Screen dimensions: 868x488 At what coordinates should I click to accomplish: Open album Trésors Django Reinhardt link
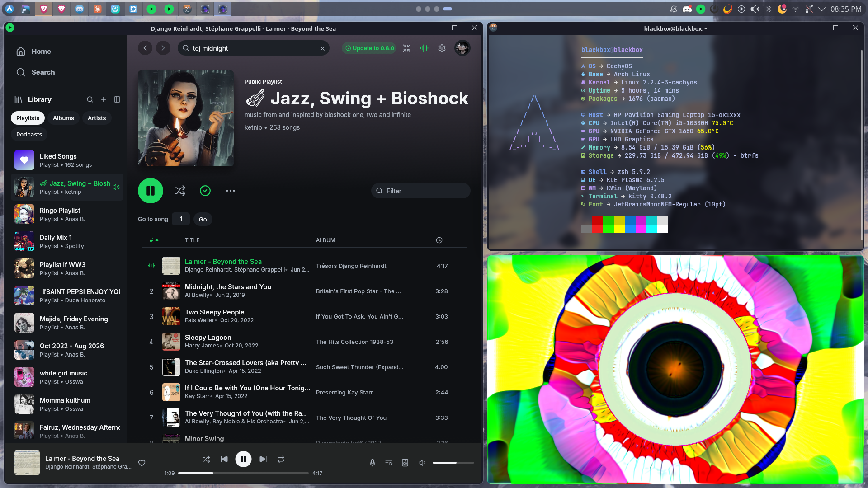[351, 266]
